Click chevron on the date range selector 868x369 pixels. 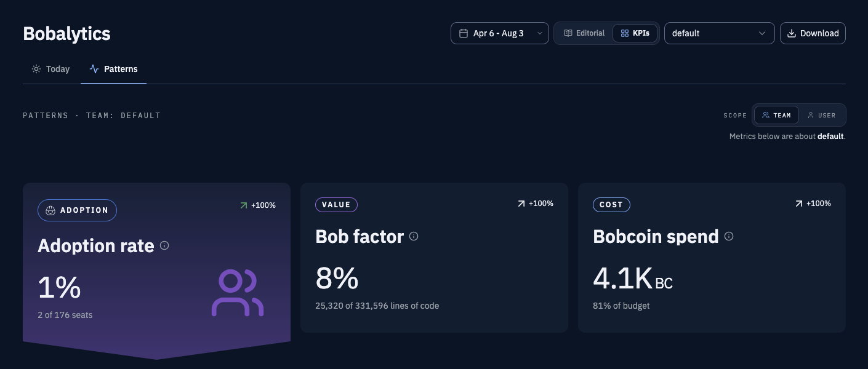[x=539, y=33]
